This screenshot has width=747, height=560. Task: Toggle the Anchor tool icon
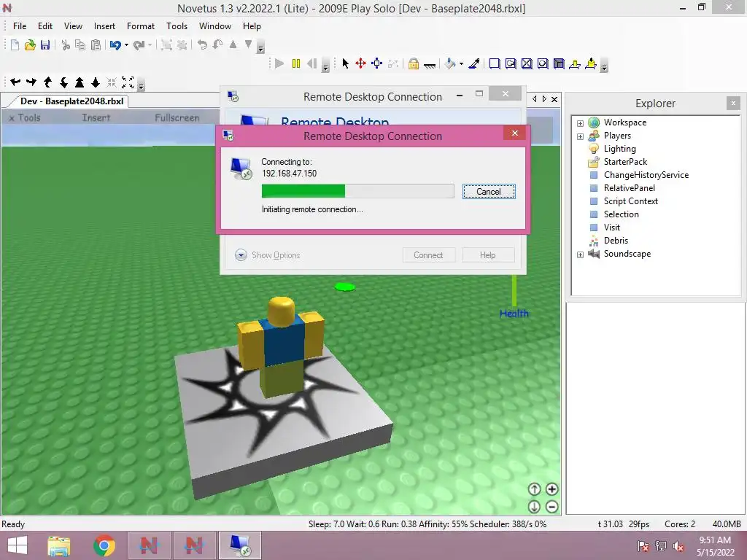(x=430, y=65)
